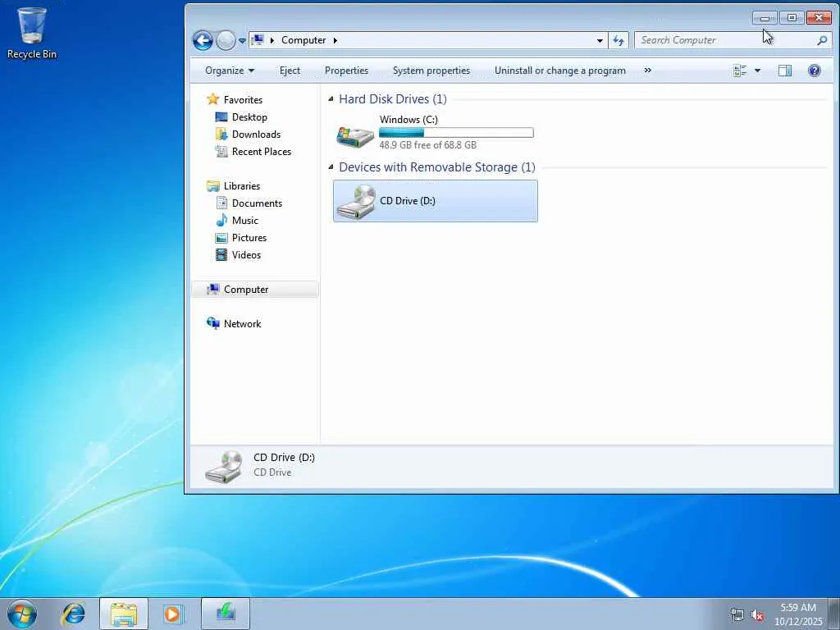
Task: Click Windows Explorer taskbar button
Action: tap(124, 614)
